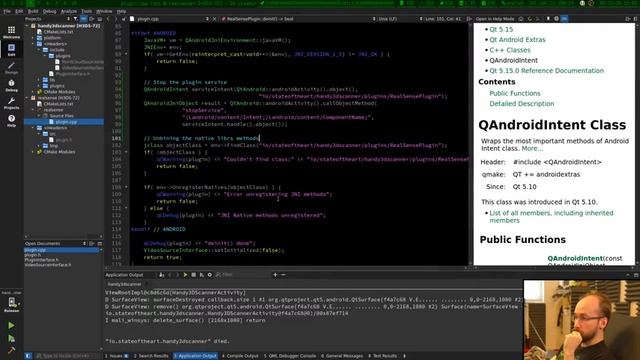Select handy3dscanner output tab
640x360 pixels.
click(x=125, y=284)
